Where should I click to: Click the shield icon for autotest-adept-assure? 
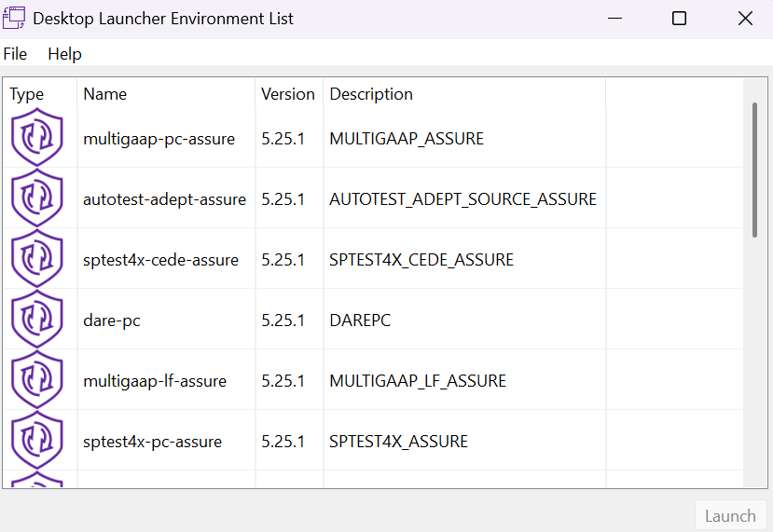[37, 198]
